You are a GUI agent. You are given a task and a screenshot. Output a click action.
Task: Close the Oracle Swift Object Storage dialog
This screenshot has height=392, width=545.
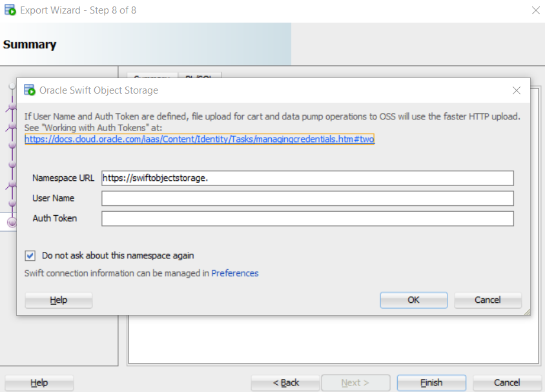[516, 90]
